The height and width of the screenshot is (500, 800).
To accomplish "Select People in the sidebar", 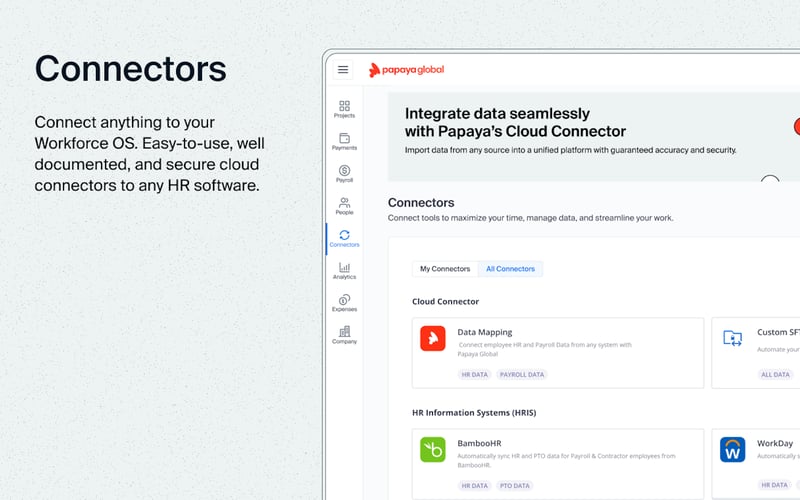I will pyautogui.click(x=344, y=206).
